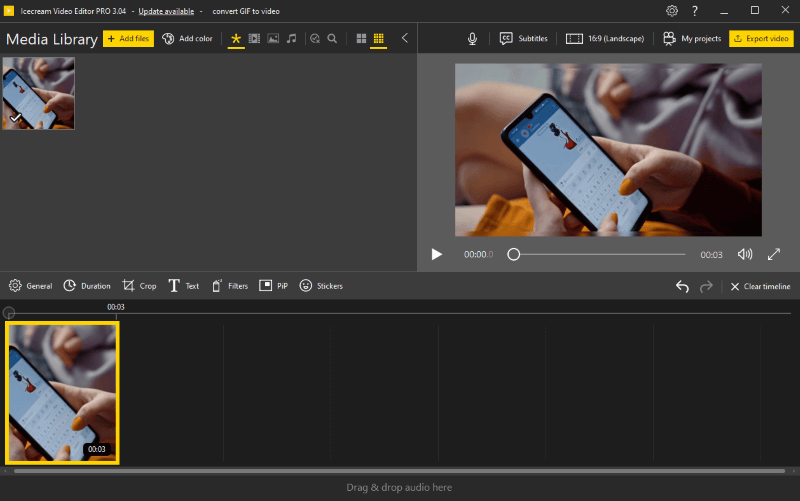Collapse the Media Library panel
Screen dimensions: 800x501
405,38
